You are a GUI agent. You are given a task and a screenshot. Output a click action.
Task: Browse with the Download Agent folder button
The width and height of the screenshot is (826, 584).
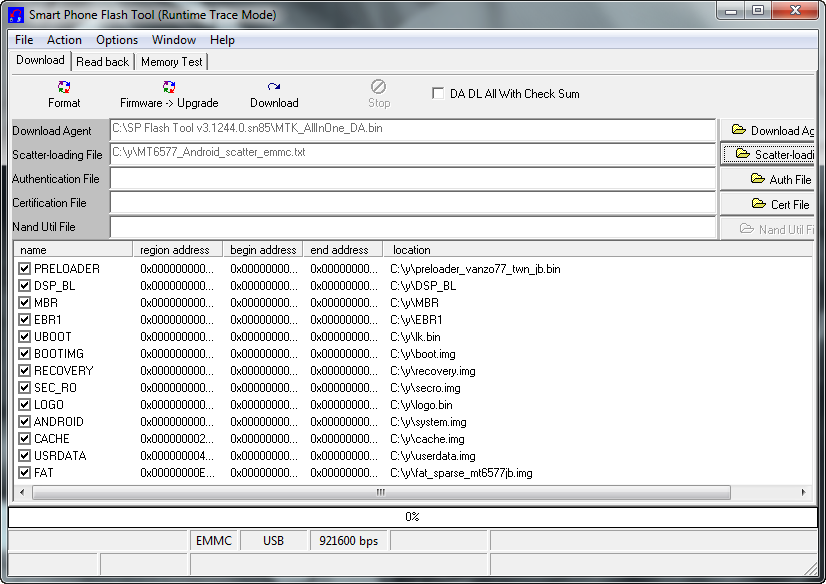tap(768, 130)
